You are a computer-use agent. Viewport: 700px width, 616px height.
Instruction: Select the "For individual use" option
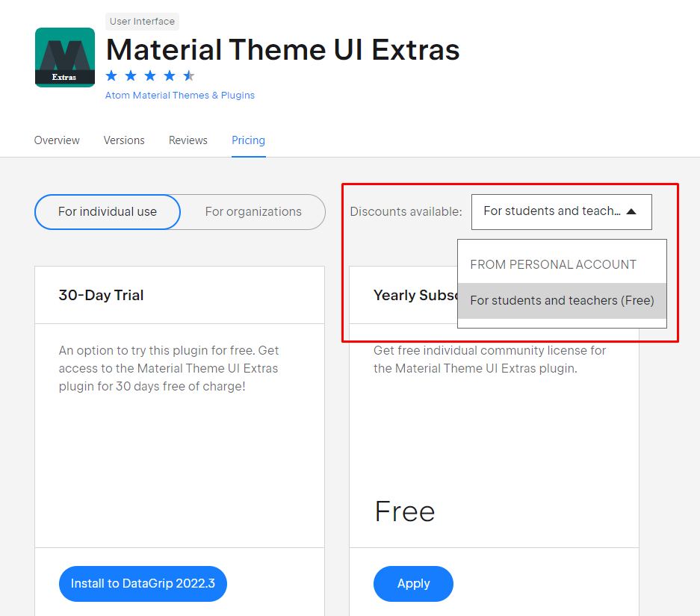107,212
